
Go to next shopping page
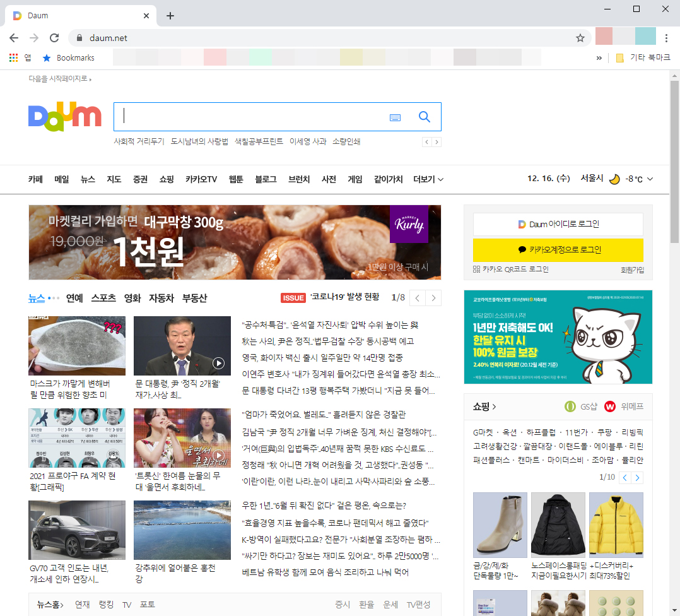pos(637,478)
